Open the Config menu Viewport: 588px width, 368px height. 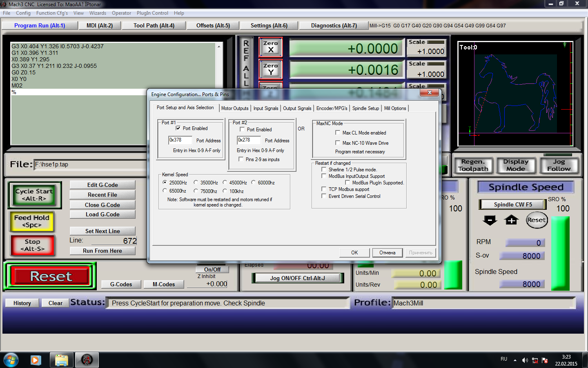(x=23, y=13)
